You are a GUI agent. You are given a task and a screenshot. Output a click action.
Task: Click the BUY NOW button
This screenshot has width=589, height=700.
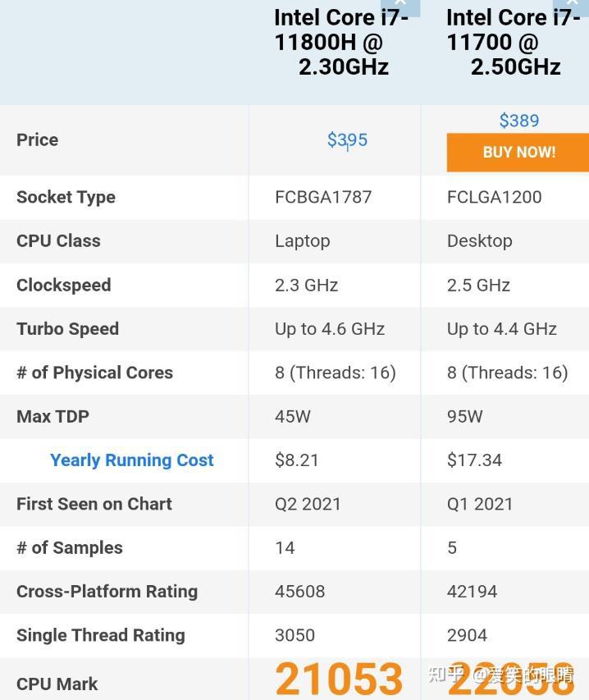tap(518, 152)
